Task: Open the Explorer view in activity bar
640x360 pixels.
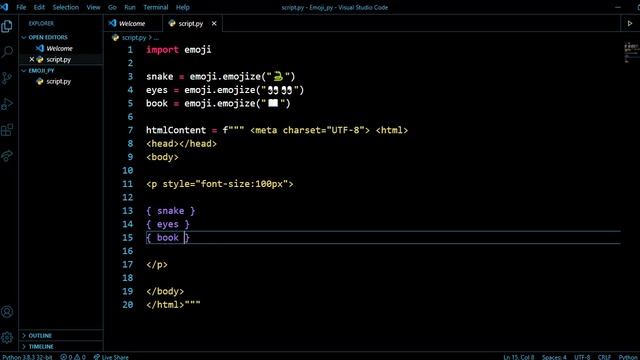Action: pos(7,27)
